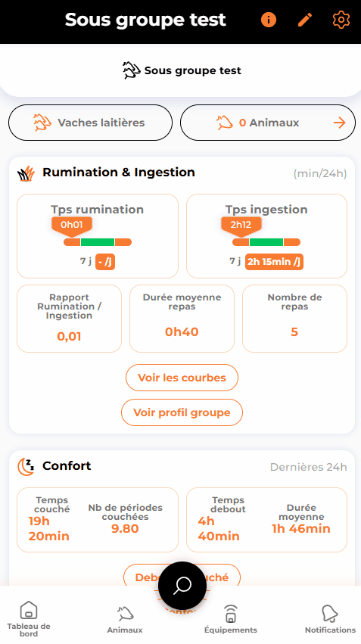Open settings gear icon
The width and height of the screenshot is (361, 644).
(x=341, y=20)
